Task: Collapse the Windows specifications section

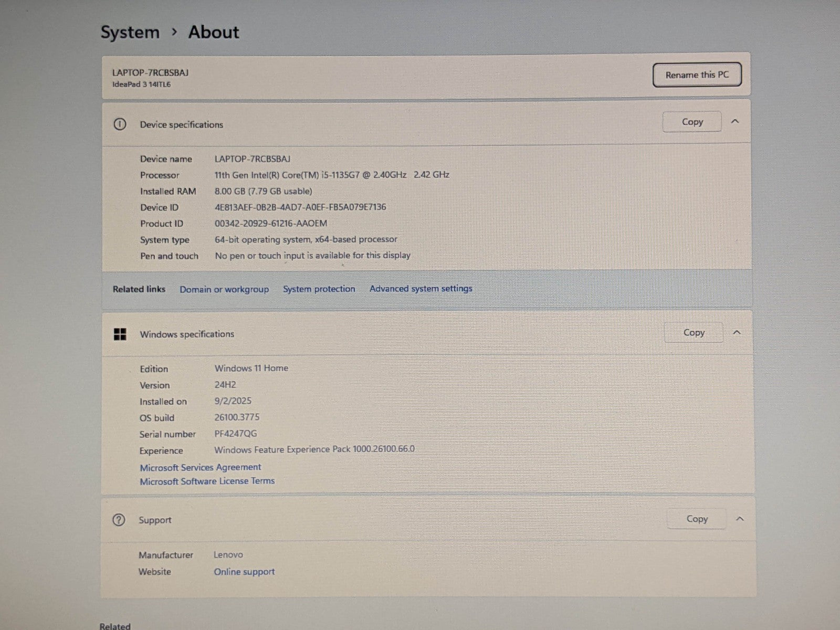Action: 737,332
